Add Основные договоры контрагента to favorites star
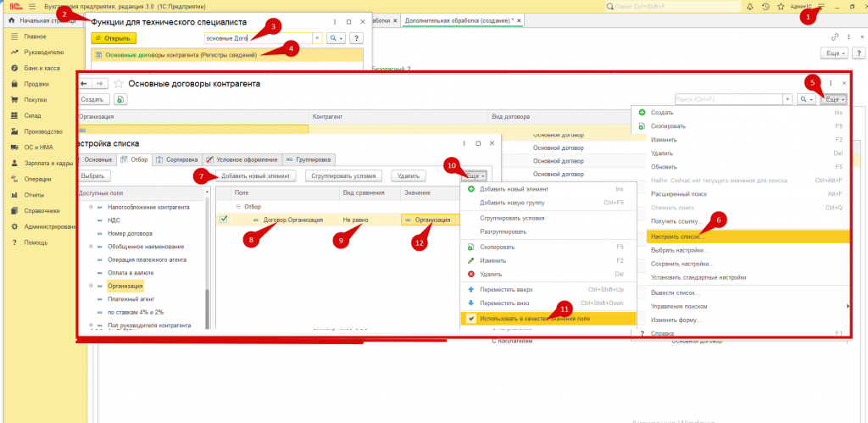Viewport: 868px width, 423px height. (117, 84)
